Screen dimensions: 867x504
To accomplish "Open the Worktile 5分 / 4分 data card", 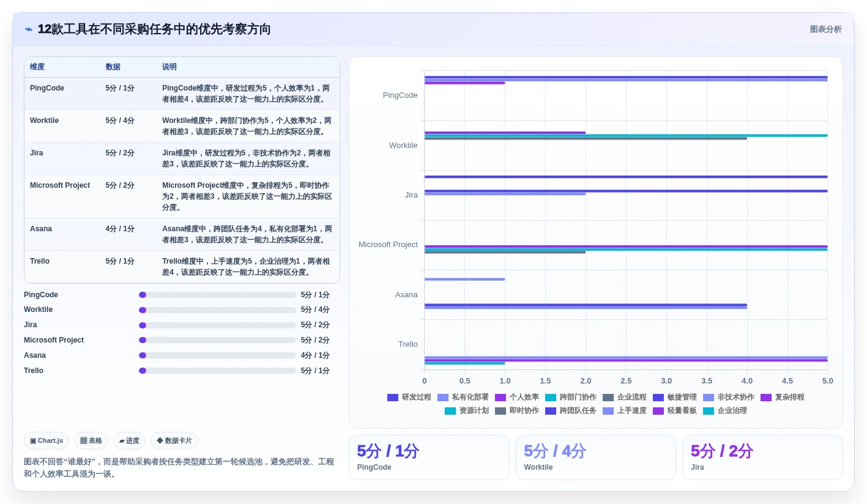I will [x=596, y=458].
